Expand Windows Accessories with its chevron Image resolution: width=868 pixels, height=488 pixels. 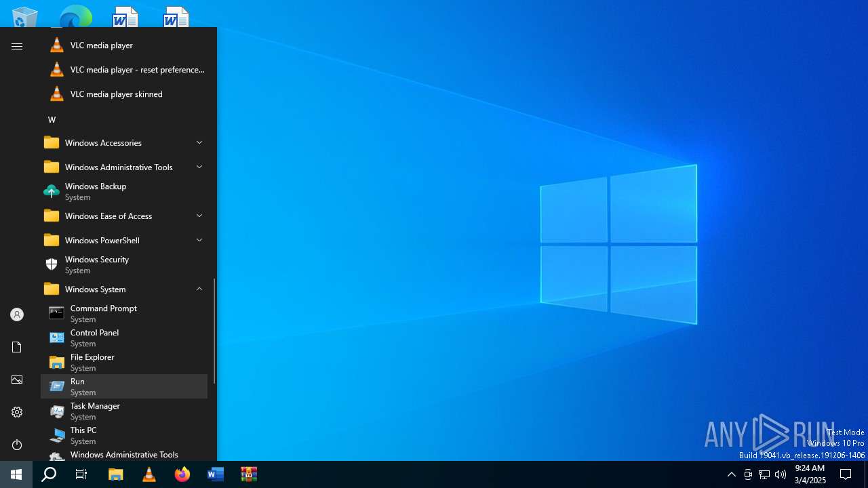point(199,142)
